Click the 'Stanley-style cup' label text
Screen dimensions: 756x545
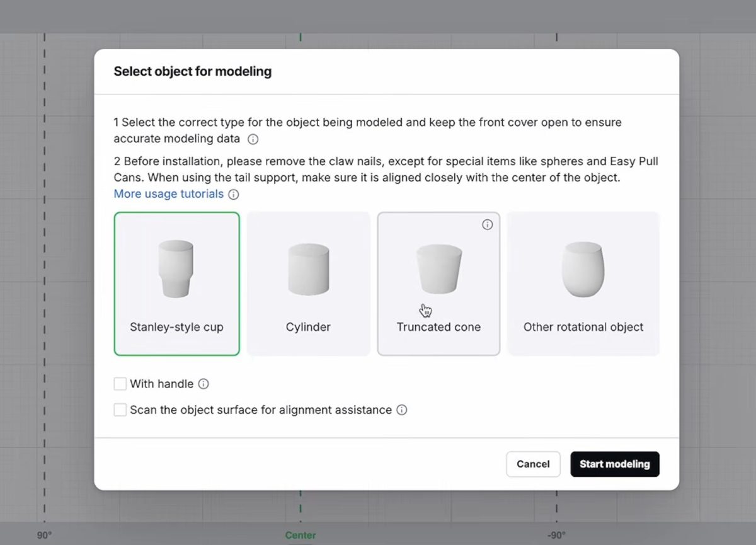pyautogui.click(x=176, y=327)
